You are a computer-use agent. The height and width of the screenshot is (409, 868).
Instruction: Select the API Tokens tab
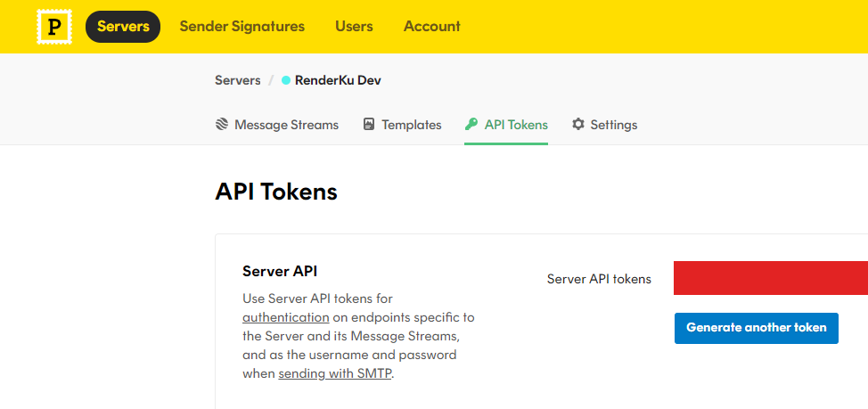pyautogui.click(x=506, y=125)
